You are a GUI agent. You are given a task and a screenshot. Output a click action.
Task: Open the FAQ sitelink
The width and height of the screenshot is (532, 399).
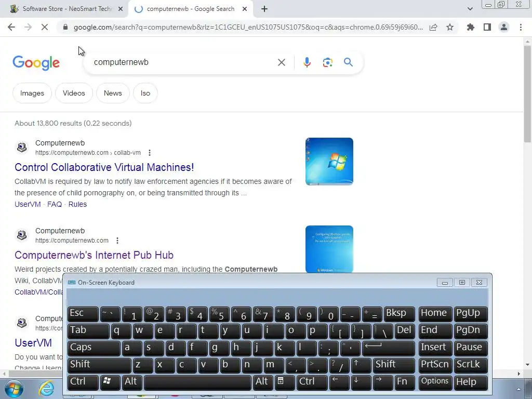point(54,204)
